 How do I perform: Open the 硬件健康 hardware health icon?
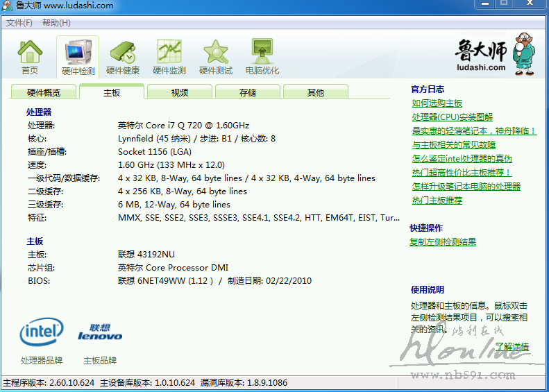(123, 57)
